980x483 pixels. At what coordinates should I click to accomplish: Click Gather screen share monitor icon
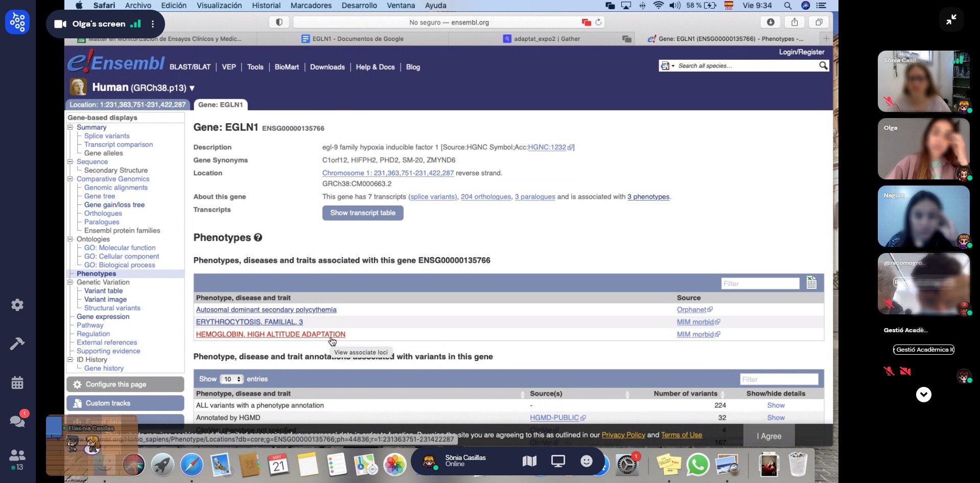tap(558, 461)
